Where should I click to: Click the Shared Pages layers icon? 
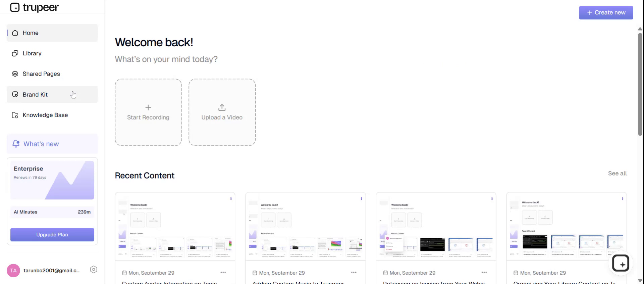point(15,74)
